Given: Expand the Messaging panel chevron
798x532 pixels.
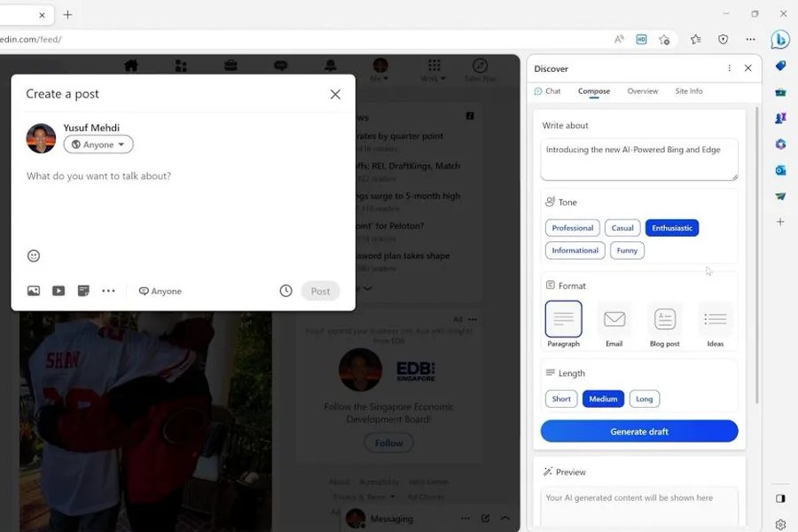Looking at the screenshot, I should click(x=505, y=518).
